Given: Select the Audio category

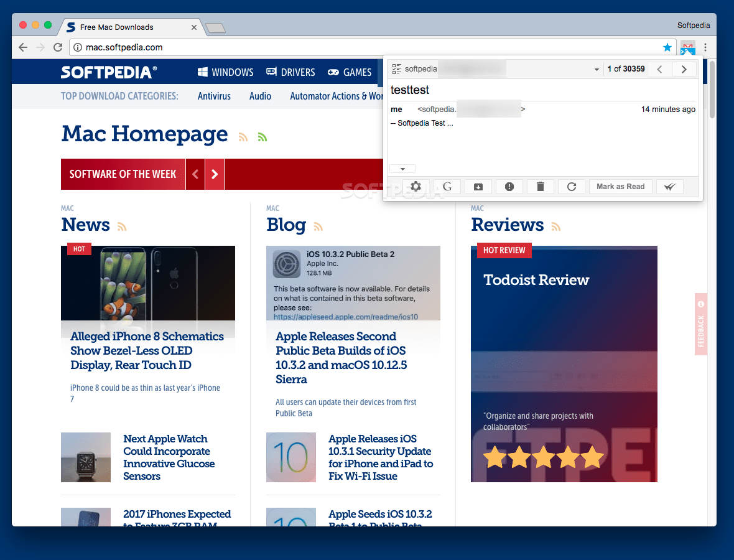Looking at the screenshot, I should [260, 96].
